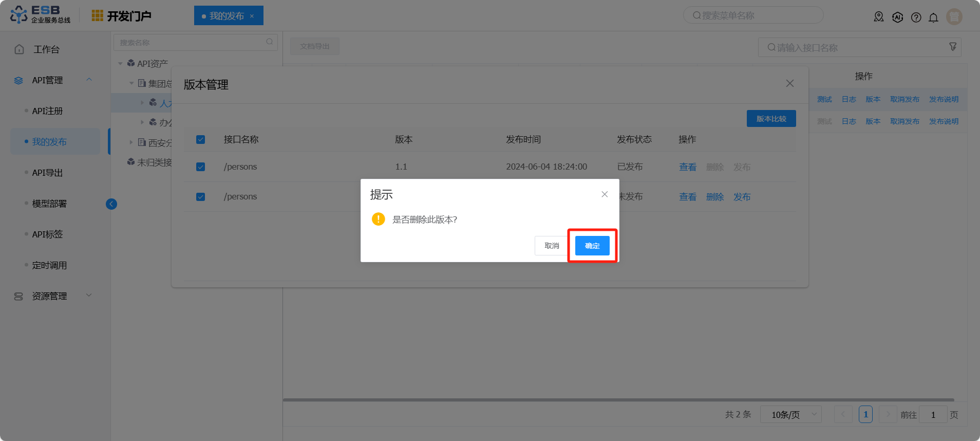Viewport: 980px width, 441px height.
Task: Click the location pin icon in top bar
Action: click(x=879, y=17)
